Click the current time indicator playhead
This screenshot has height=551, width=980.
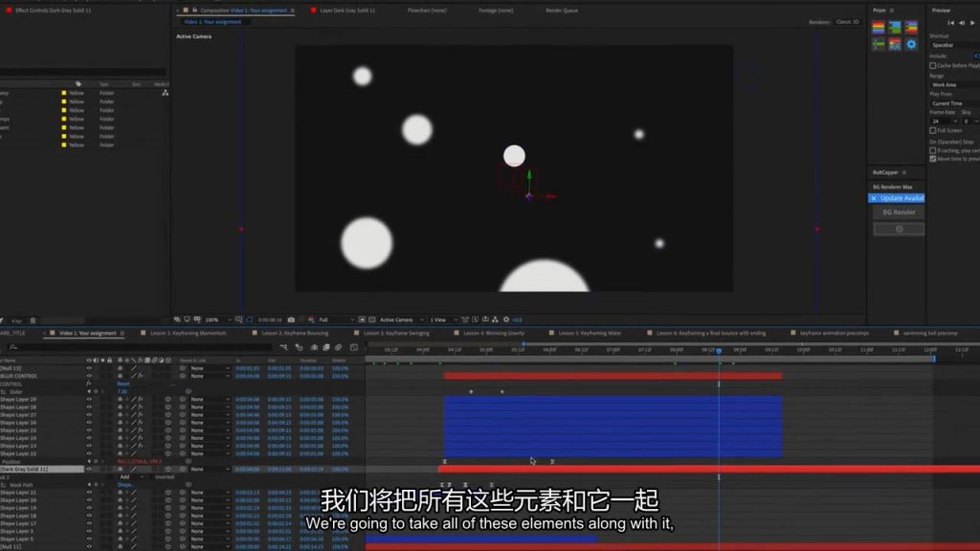pos(719,351)
